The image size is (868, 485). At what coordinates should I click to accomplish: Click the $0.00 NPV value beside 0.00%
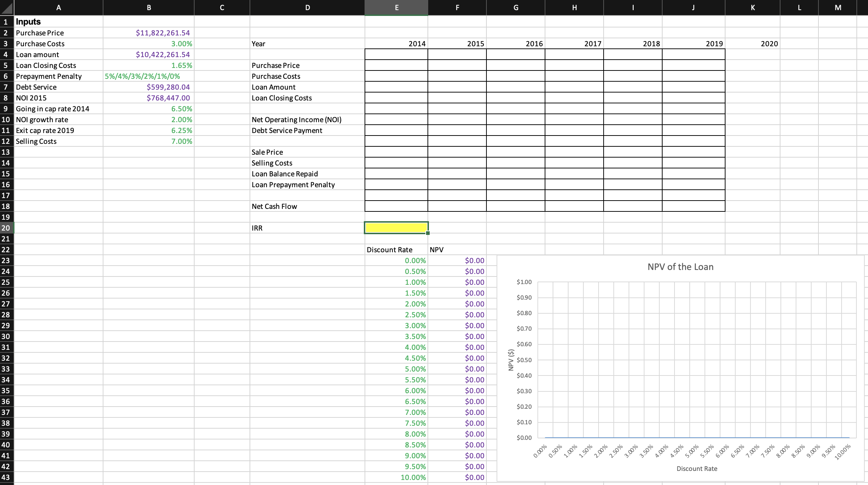(x=457, y=260)
